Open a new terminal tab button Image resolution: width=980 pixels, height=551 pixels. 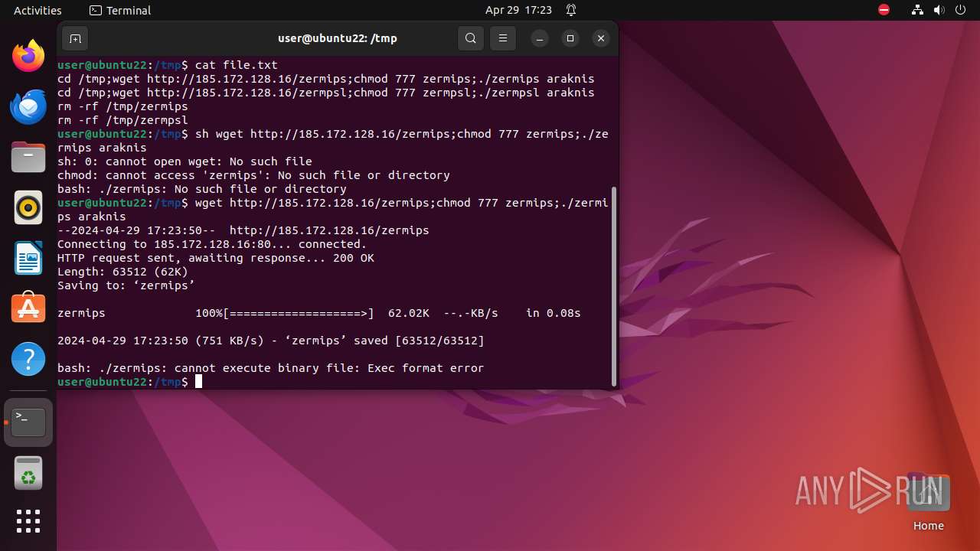(x=75, y=38)
